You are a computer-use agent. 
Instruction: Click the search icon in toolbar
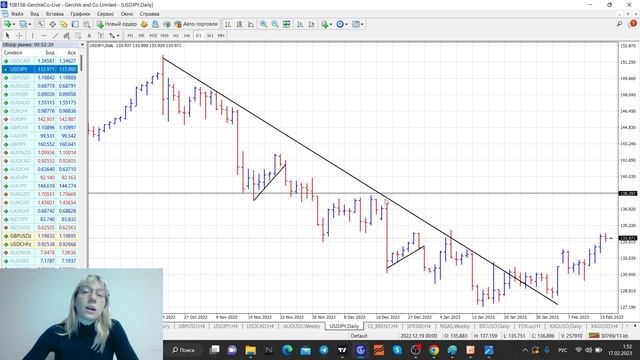pyautogui.click(x=619, y=24)
